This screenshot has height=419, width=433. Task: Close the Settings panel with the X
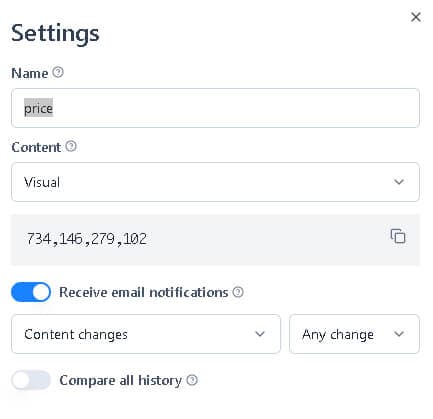415,17
